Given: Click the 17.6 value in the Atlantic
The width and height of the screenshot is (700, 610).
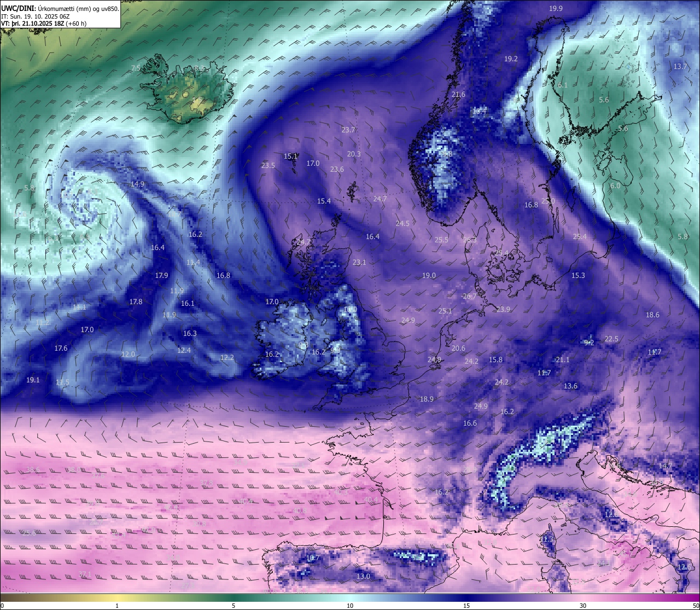Looking at the screenshot, I should pyautogui.click(x=61, y=348).
